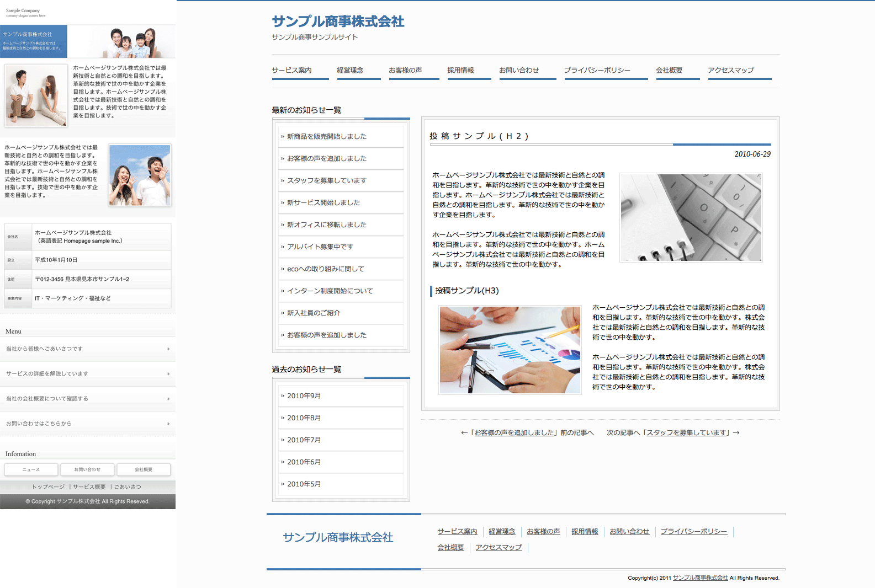Click the サンプル商事株式会社 header logo
Viewport: 875px width, 588px height.
pyautogui.click(x=338, y=22)
